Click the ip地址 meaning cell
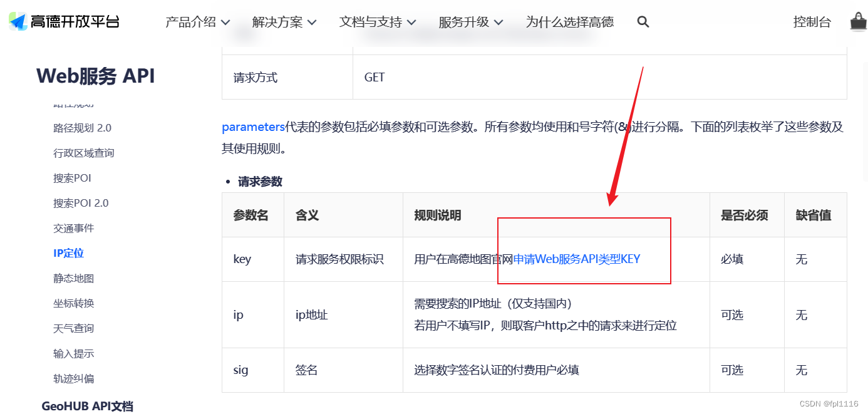Viewport: 868px width, 414px height. tap(343, 315)
